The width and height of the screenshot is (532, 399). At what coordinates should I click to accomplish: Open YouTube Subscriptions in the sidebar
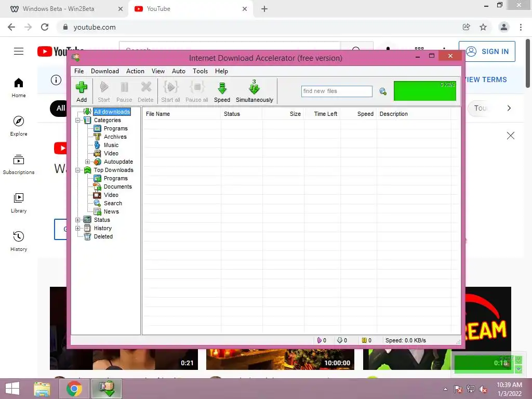click(x=19, y=165)
